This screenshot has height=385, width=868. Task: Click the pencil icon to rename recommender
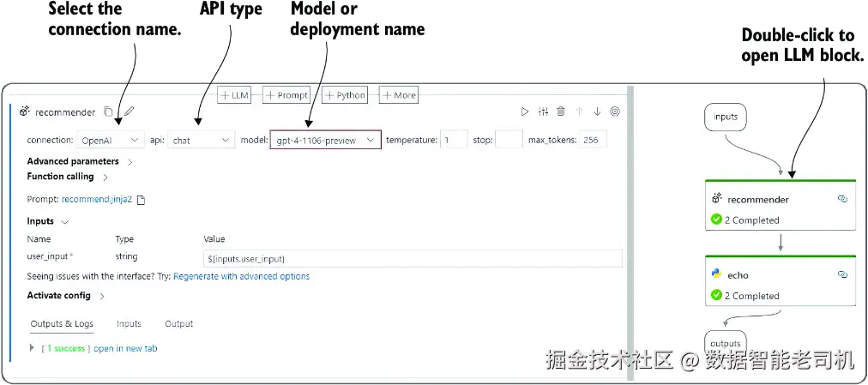tap(129, 111)
